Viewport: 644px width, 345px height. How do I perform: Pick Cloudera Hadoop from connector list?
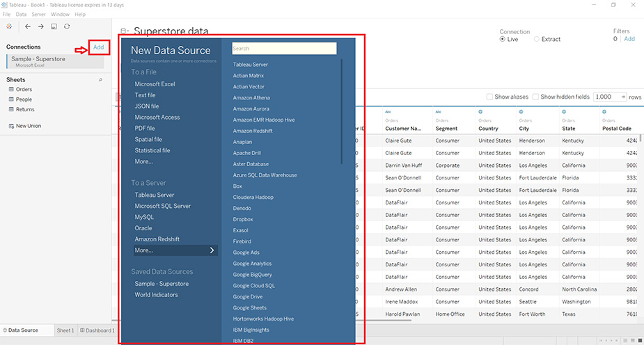[253, 198]
